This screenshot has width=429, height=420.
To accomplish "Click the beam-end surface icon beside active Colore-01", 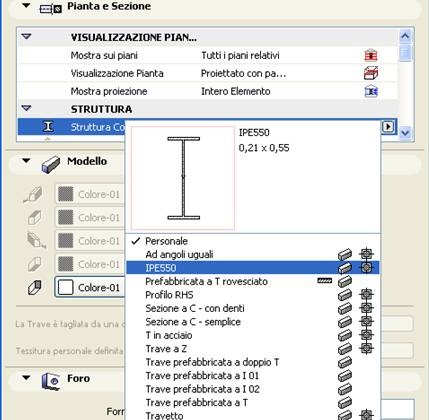I will 35,287.
